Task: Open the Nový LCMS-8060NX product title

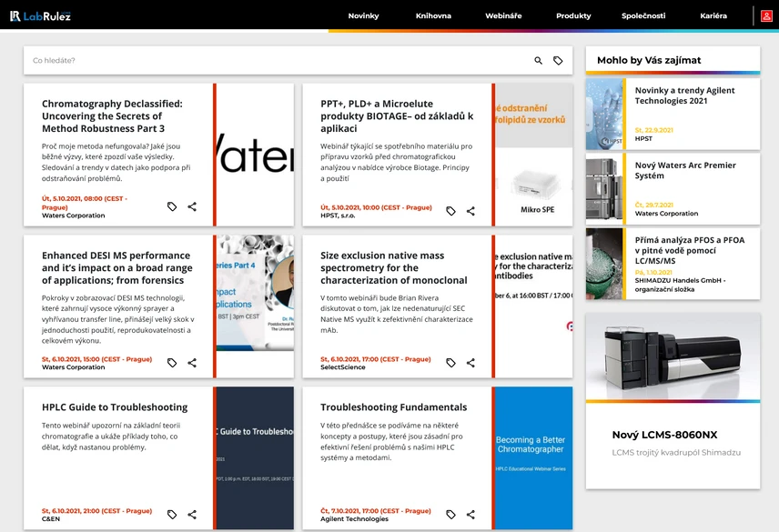Action: coord(664,435)
